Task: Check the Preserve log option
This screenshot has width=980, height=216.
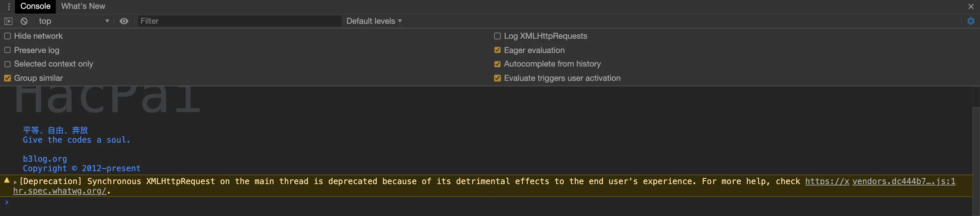Action: [x=7, y=50]
